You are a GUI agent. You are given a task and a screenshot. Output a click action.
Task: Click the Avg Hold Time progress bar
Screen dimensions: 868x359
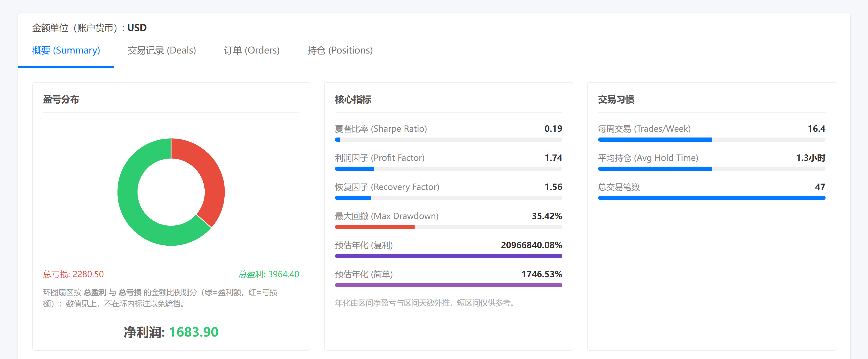pyautogui.click(x=711, y=169)
